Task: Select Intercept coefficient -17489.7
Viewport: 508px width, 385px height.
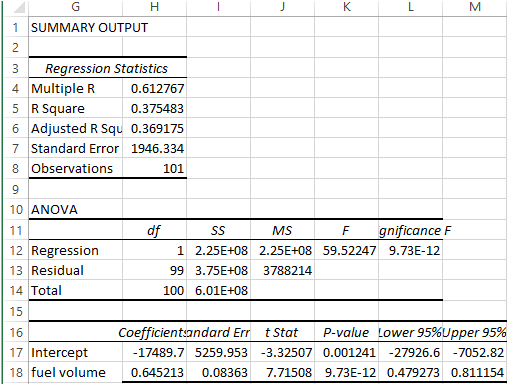Action: [154, 352]
